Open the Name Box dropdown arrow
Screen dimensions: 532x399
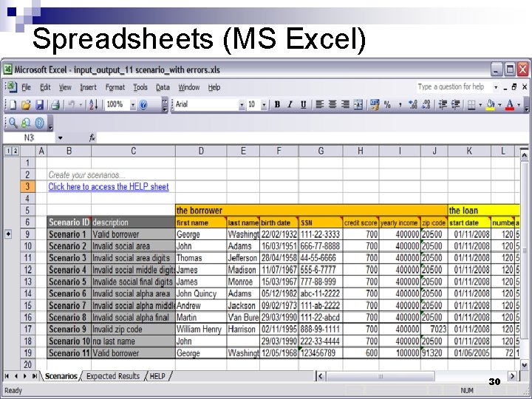point(60,137)
